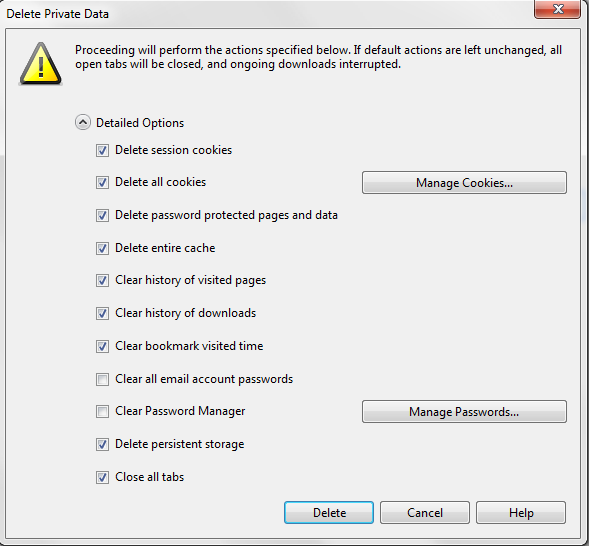Open Help for this dialog
This screenshot has width=589, height=546.
(x=521, y=513)
